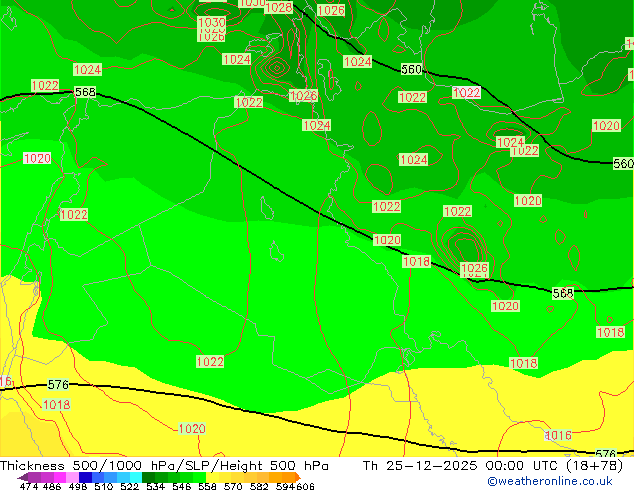Screen dimensions: 634x490
Task: Click the '568' height label above the 1020 label
Action: pos(563,293)
